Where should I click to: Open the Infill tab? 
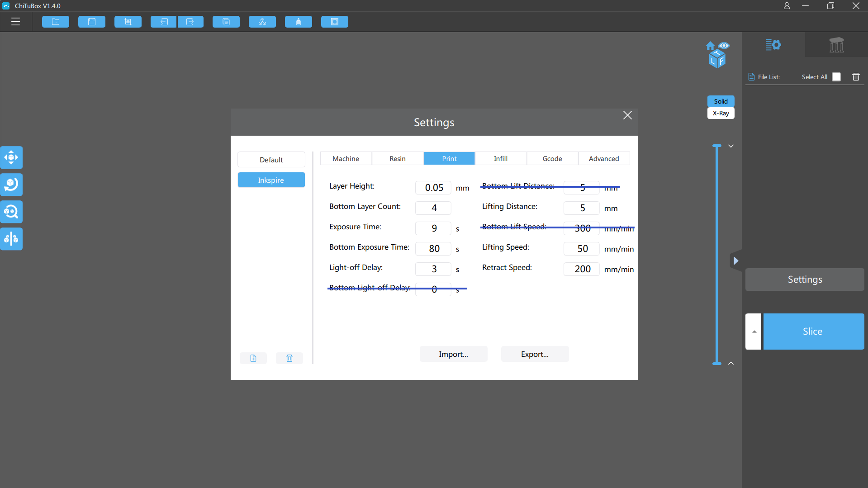click(x=501, y=158)
